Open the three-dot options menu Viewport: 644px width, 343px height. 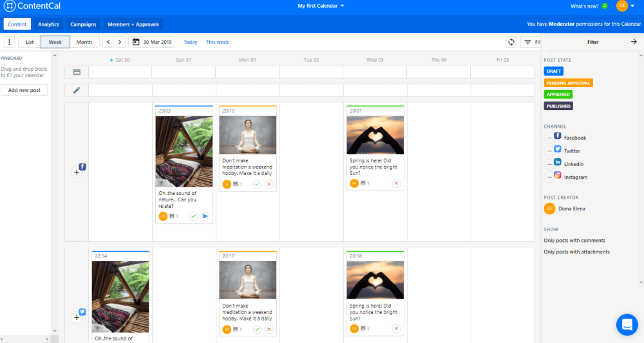[9, 42]
